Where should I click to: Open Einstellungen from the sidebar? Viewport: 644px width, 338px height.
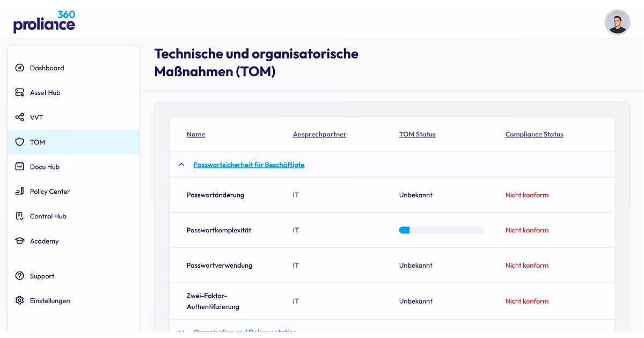74,301
